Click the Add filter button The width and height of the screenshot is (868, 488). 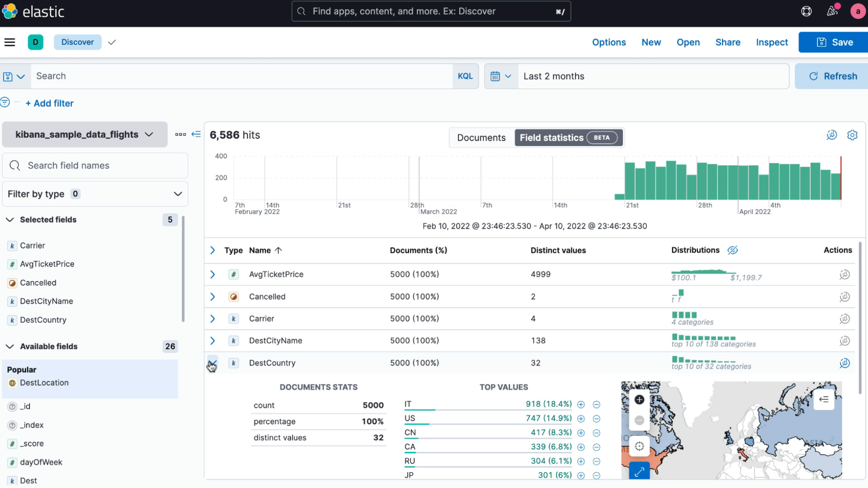pyautogui.click(x=49, y=103)
